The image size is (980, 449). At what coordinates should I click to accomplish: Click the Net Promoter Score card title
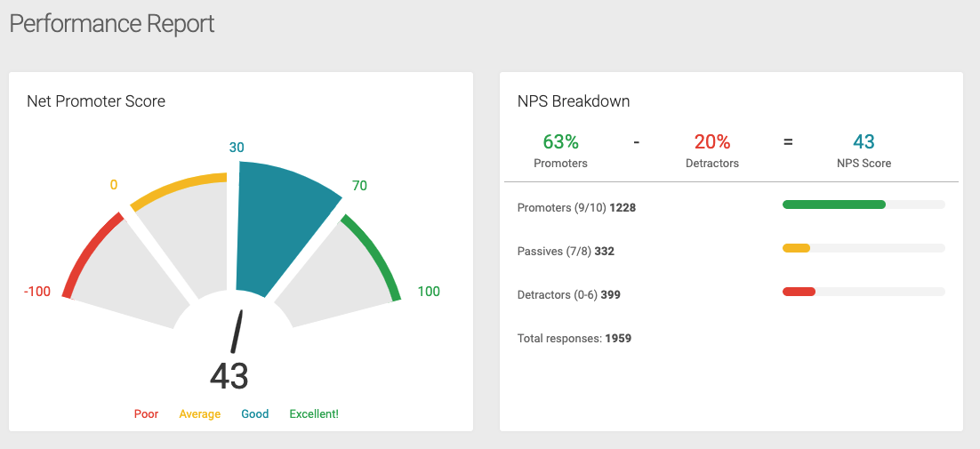(96, 101)
